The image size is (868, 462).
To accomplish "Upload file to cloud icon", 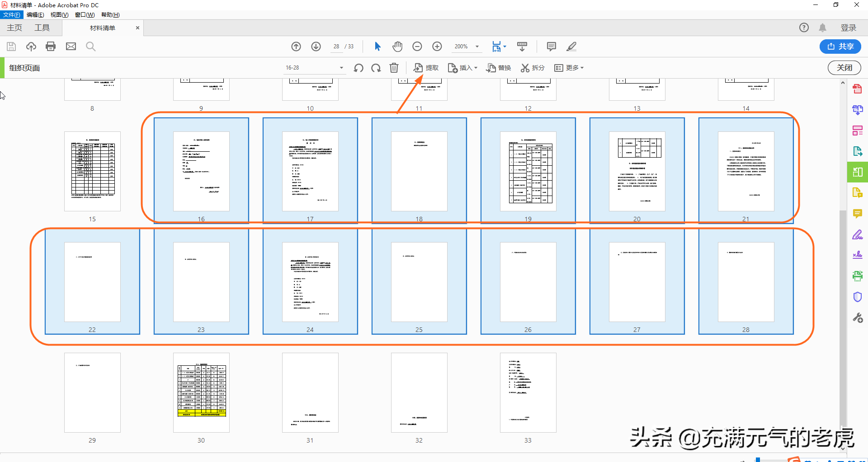I will [x=31, y=47].
